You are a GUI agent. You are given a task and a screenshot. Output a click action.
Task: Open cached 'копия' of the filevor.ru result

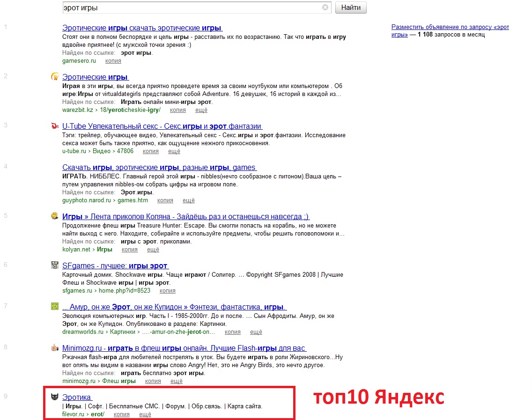(x=121, y=414)
